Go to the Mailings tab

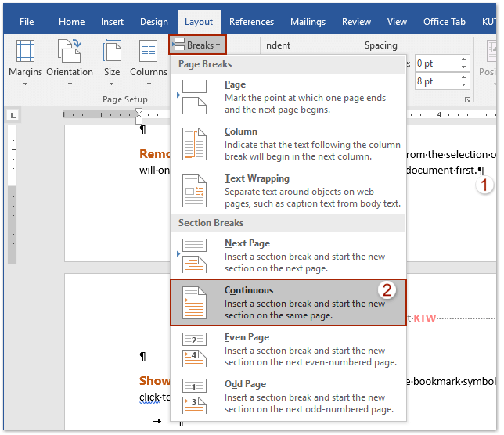click(308, 22)
